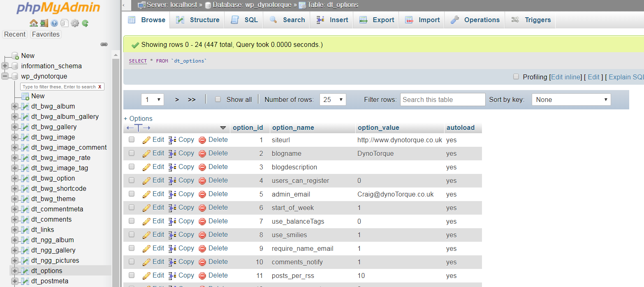Screen dimensions: 644x287
Task: Click the 'http://www.dynotorque.co.uk' option_value cell
Action: coord(400,140)
